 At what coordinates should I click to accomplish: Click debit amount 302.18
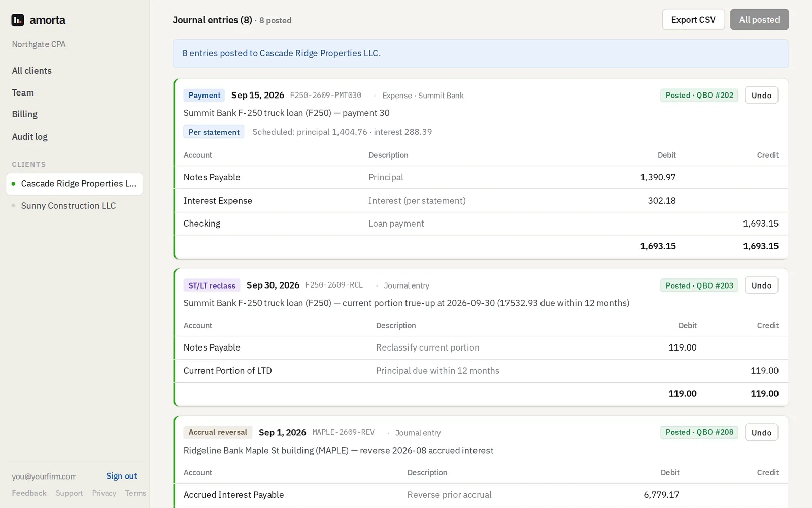click(662, 201)
